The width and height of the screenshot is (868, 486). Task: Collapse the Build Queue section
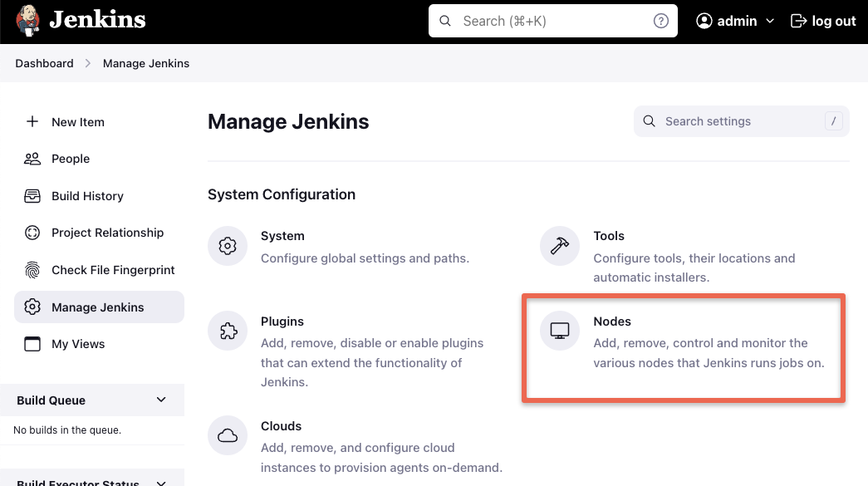point(162,400)
